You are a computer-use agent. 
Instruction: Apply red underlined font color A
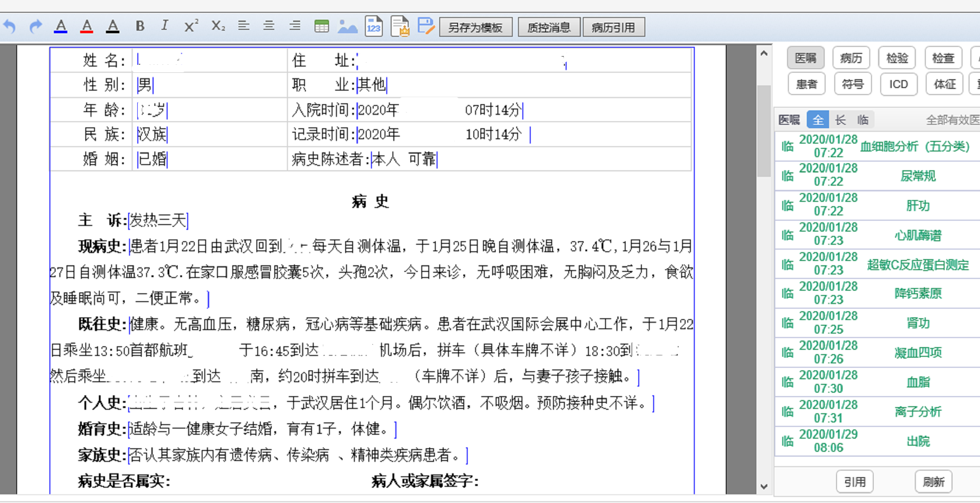click(x=87, y=27)
